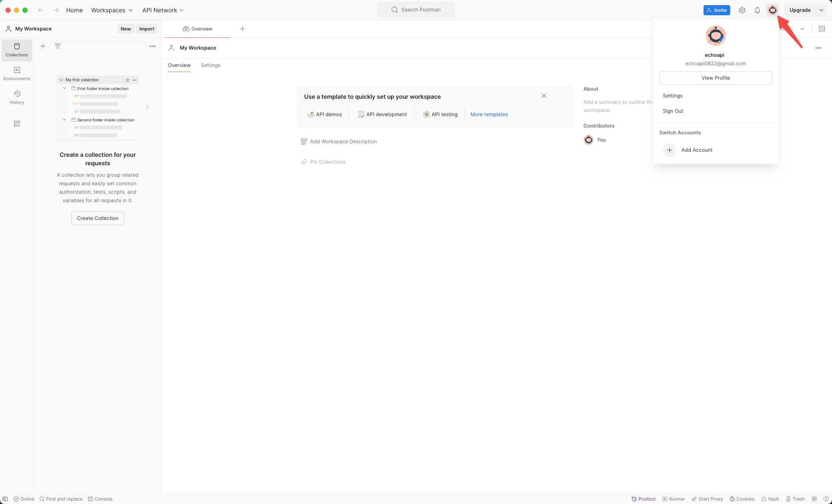Click the Search Postman field
Image resolution: width=832 pixels, height=504 pixels.
[x=416, y=10]
